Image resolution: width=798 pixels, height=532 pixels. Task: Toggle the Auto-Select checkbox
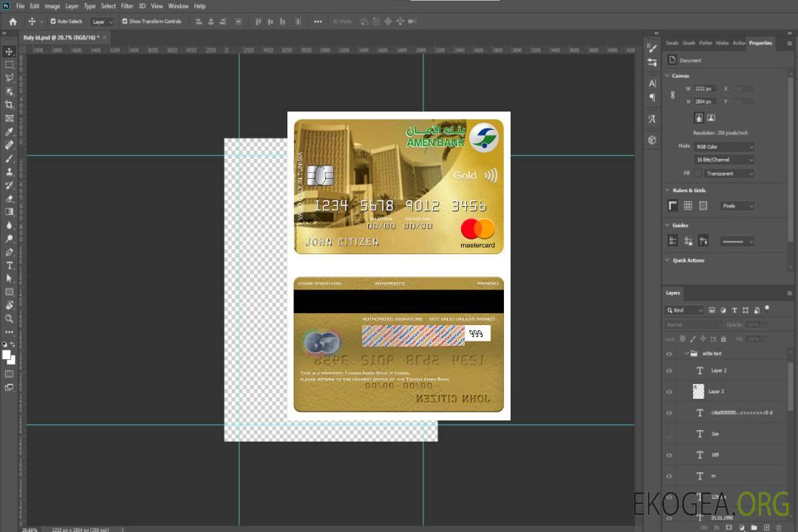[53, 21]
